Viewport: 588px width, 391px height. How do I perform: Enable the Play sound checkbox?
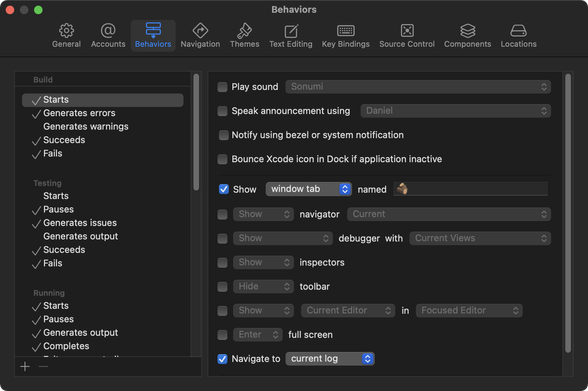pyautogui.click(x=222, y=87)
